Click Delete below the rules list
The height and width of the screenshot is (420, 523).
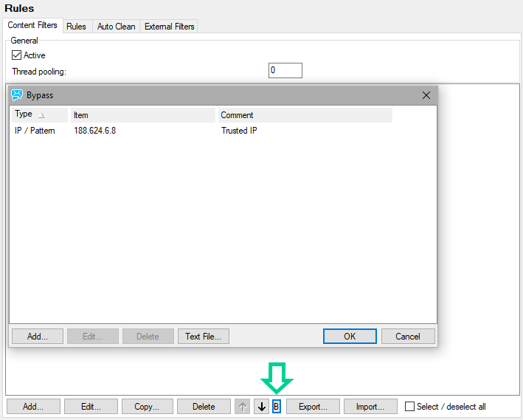click(x=204, y=406)
